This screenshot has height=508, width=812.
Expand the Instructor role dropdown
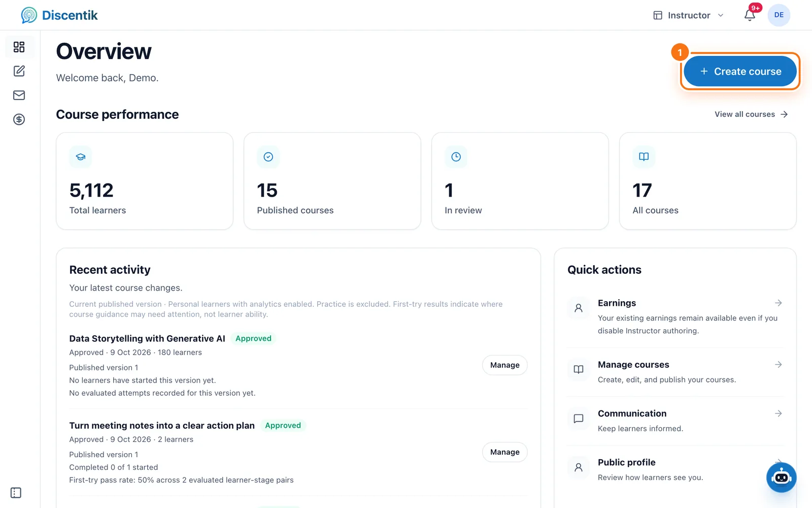point(689,15)
